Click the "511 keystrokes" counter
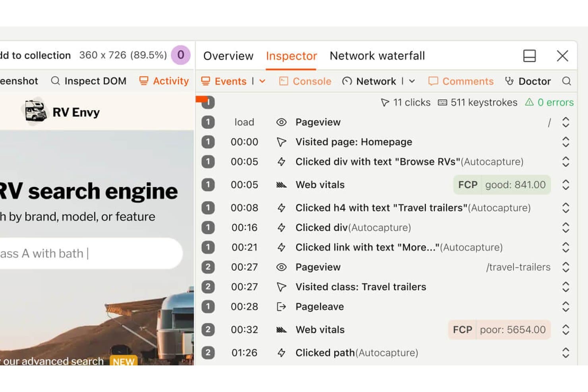Image resolution: width=588 pixels, height=392 pixels. pos(478,102)
